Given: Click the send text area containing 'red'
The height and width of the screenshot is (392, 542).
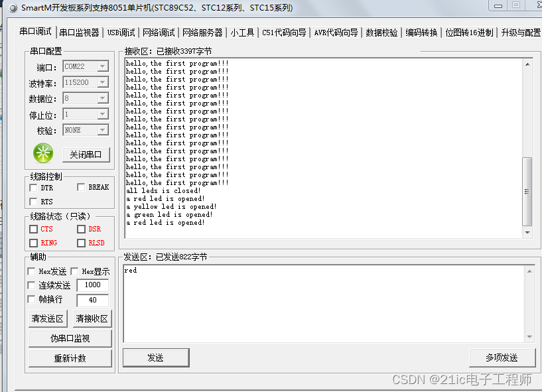Looking at the screenshot, I should 324,304.
